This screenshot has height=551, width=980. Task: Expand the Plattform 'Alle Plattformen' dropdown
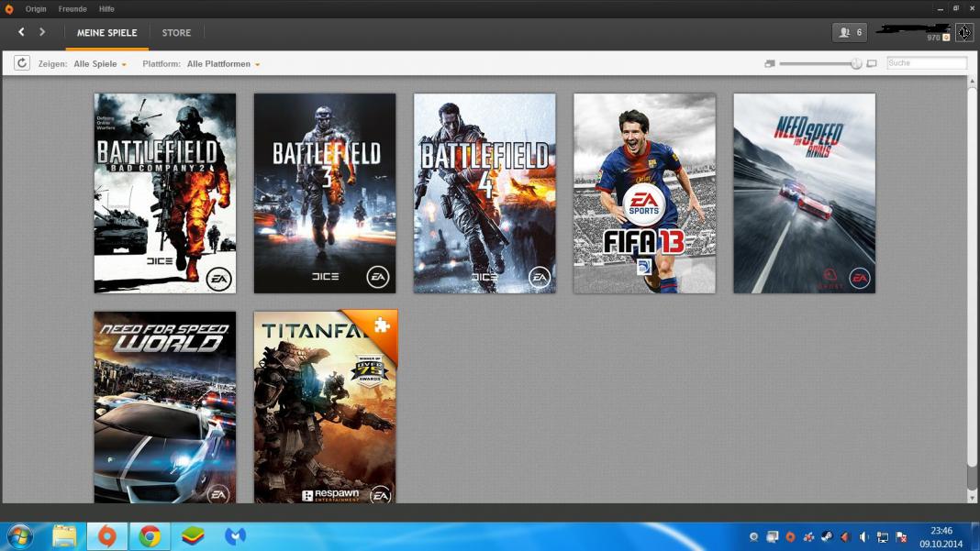tap(223, 64)
